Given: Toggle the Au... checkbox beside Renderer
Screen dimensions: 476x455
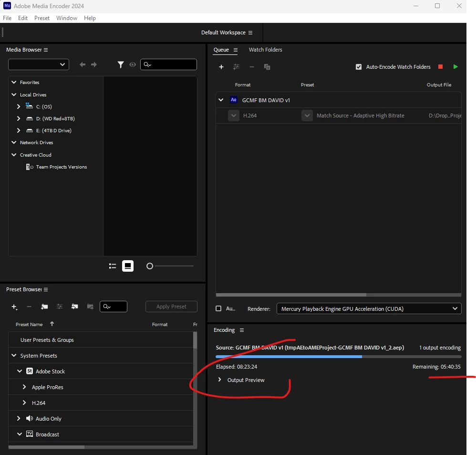Looking at the screenshot, I should 218,308.
